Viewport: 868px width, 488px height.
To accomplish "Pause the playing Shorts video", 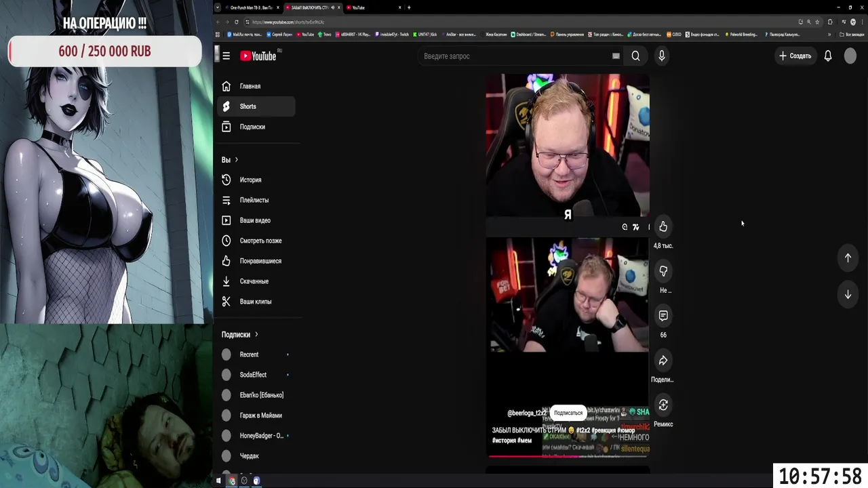I will click(568, 264).
